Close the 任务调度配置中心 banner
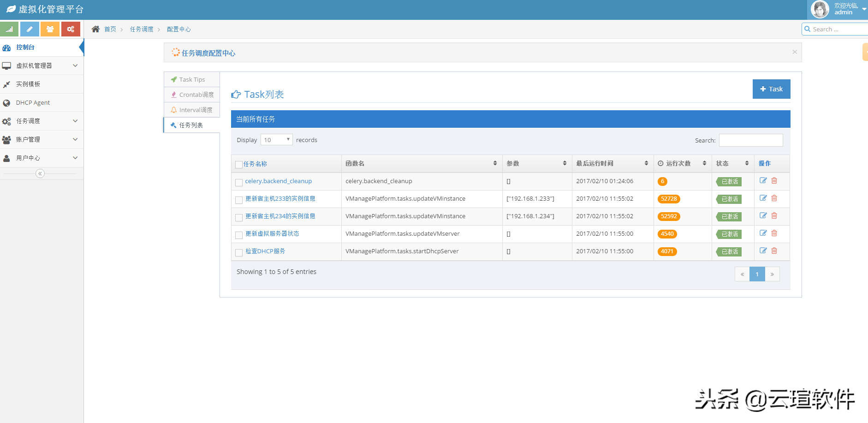This screenshot has height=423, width=868. [795, 52]
